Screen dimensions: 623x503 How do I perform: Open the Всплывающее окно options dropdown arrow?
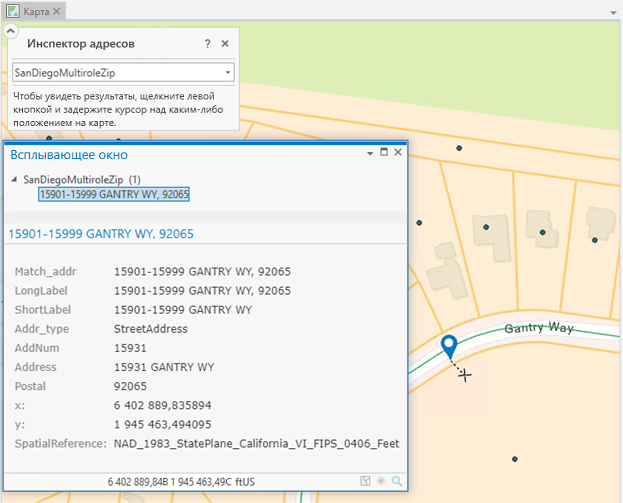(x=369, y=153)
